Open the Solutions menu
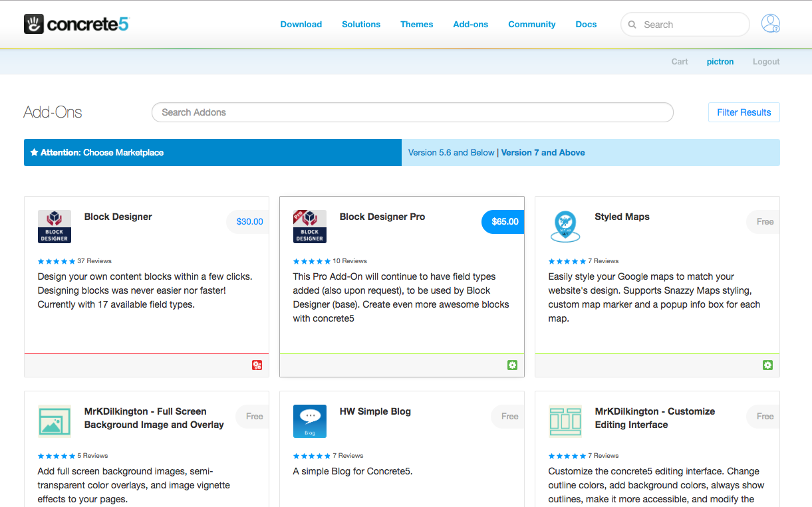812x507 pixels. [361, 25]
